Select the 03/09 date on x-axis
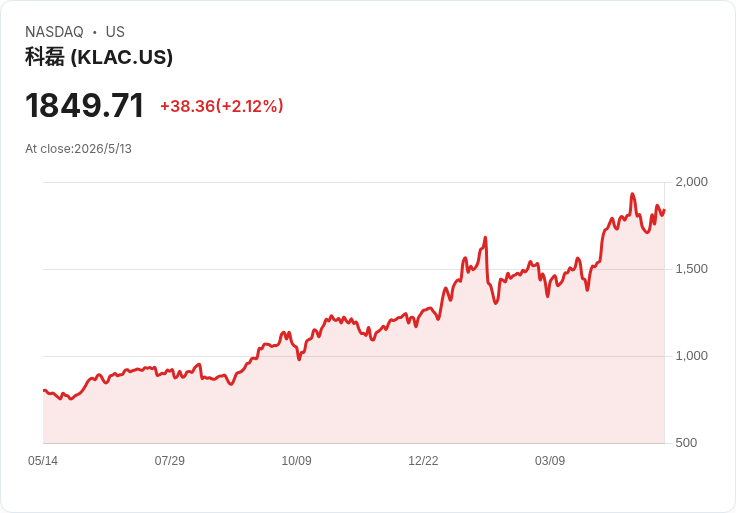Viewport: 736px width, 513px height. (550, 461)
